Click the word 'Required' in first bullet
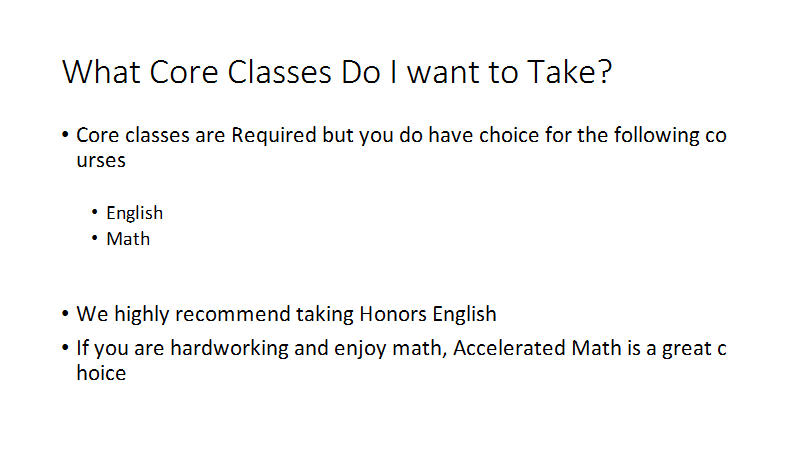 click(273, 135)
